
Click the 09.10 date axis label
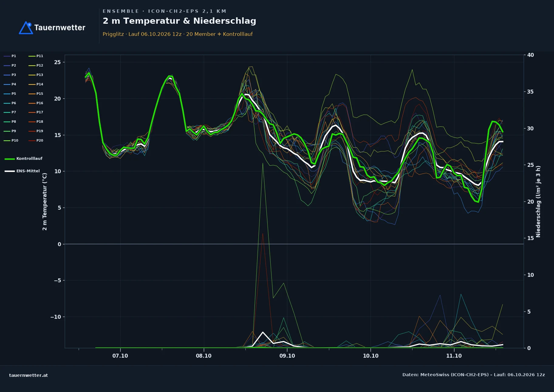tap(287, 356)
